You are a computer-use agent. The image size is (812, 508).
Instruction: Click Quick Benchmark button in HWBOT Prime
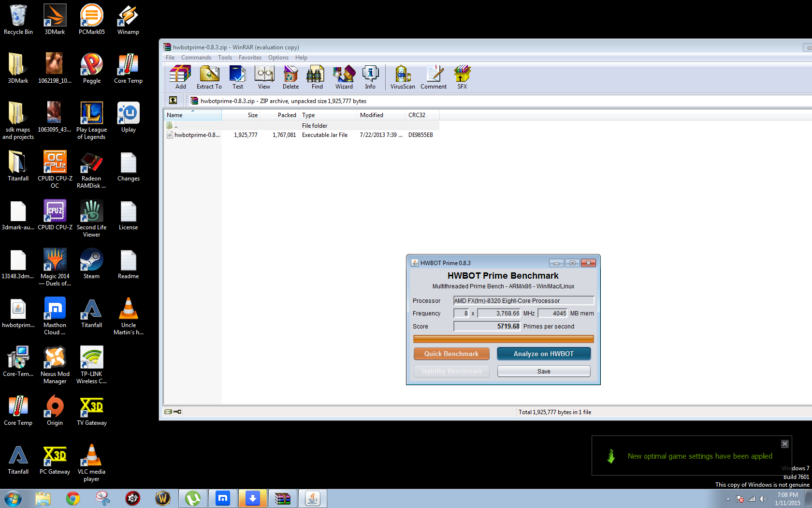[x=451, y=354]
